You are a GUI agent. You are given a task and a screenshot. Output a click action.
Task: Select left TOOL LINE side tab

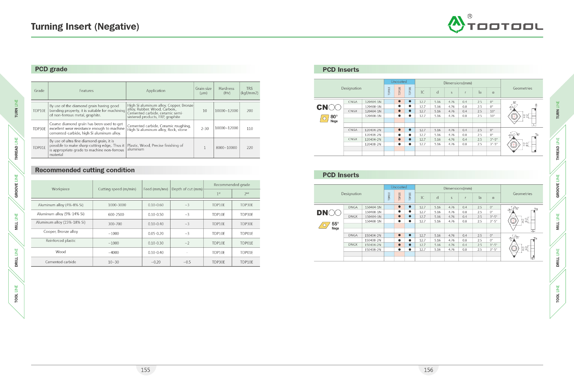[x=16, y=294]
